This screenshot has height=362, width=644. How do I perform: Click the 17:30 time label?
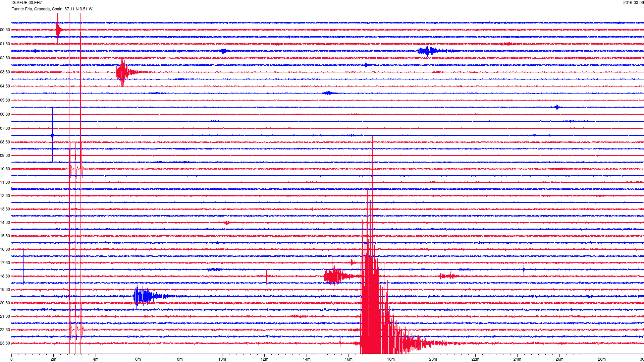5,263
